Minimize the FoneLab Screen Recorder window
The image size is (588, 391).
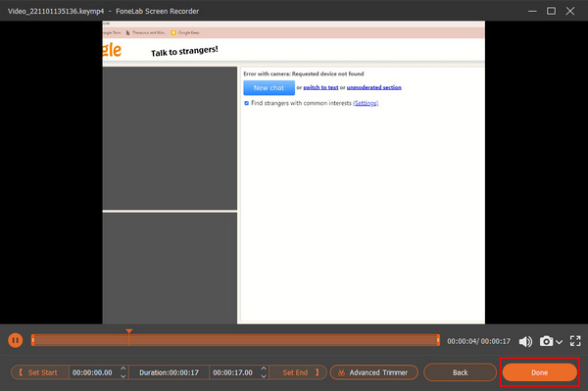click(532, 11)
